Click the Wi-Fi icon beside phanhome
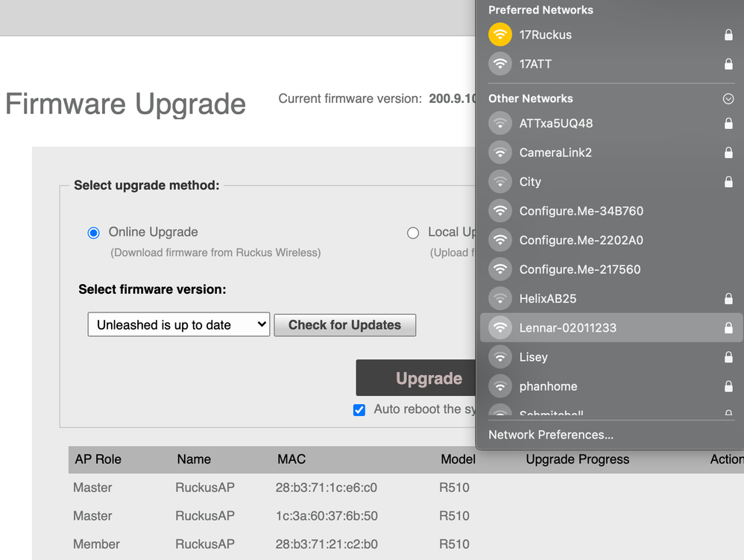 point(500,386)
